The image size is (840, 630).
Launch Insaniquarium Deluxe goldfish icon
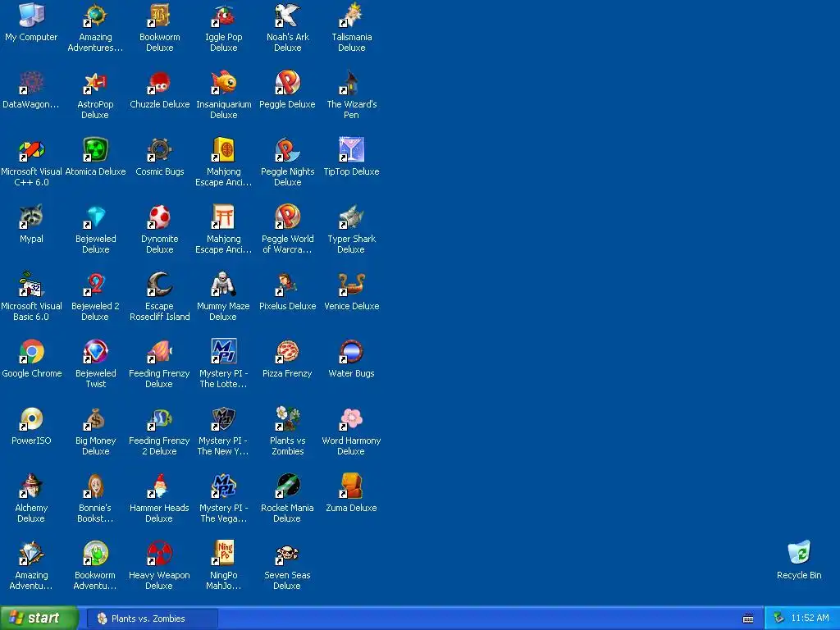coord(223,83)
